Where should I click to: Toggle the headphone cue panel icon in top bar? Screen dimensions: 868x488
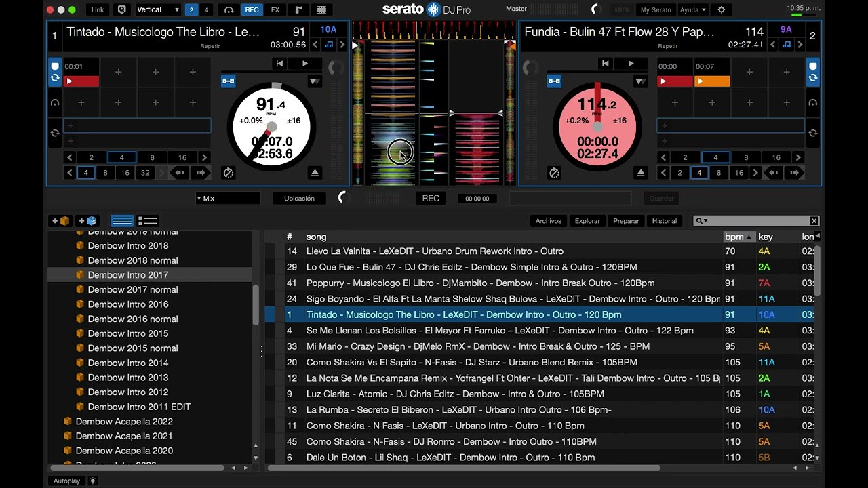tap(229, 9)
